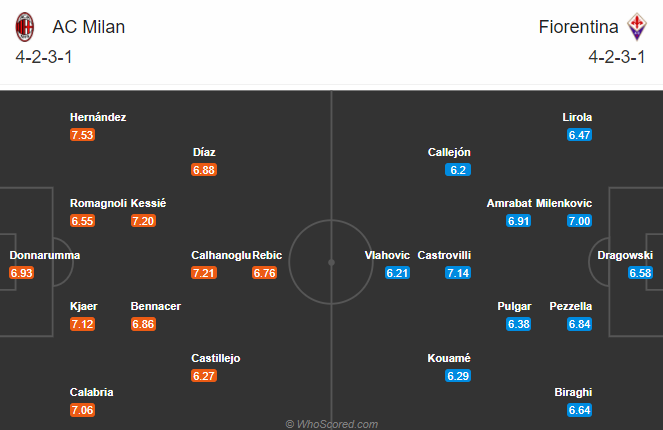Click Fiorentina's 4-2-3-1 formation label

[x=617, y=57]
